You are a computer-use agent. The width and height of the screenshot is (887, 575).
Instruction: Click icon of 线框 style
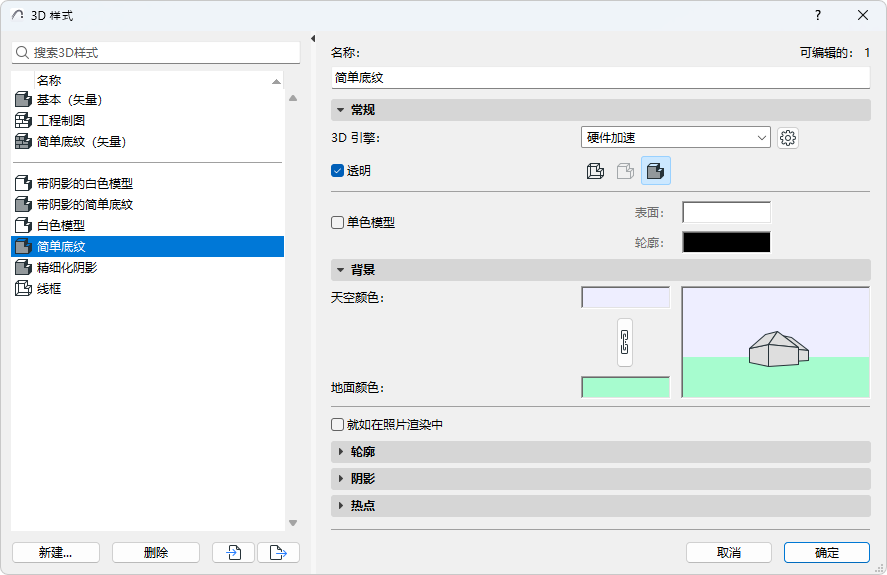23,288
